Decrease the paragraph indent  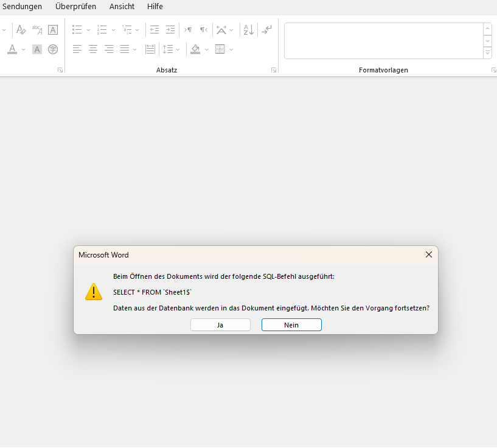155,30
